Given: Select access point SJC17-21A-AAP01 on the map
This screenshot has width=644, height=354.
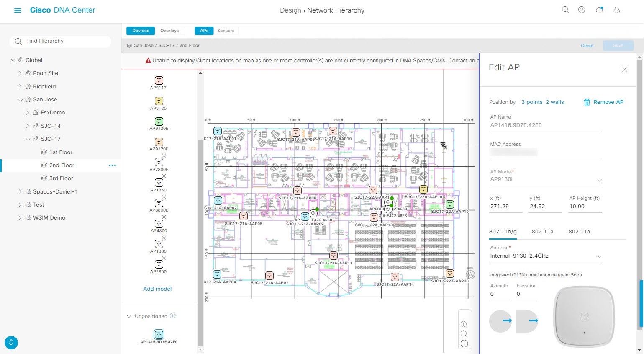Looking at the screenshot, I should (218, 131).
